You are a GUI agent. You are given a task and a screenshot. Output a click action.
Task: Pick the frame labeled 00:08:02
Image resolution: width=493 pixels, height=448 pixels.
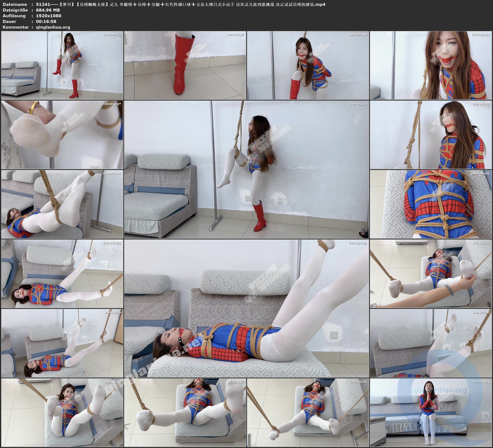tap(431, 204)
